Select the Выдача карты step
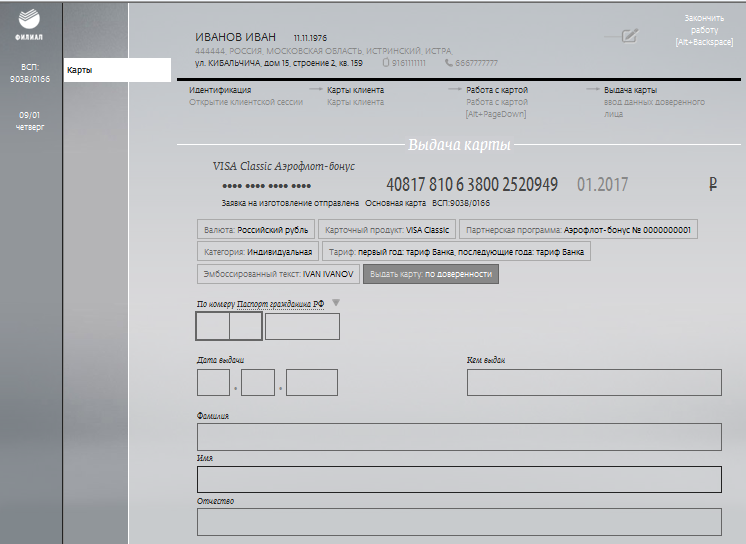The width and height of the screenshot is (746, 544). [630, 90]
